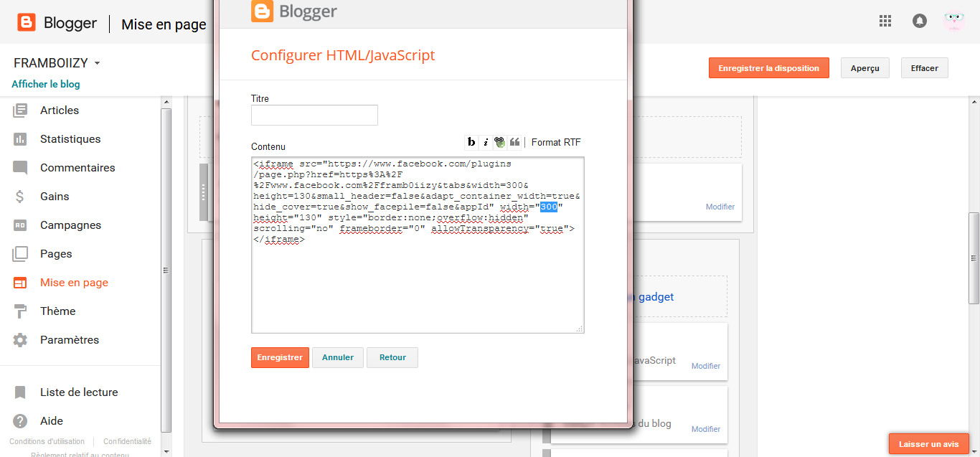The image size is (980, 457).
Task: Click the sidebar vertical scrollbar
Action: (166, 270)
